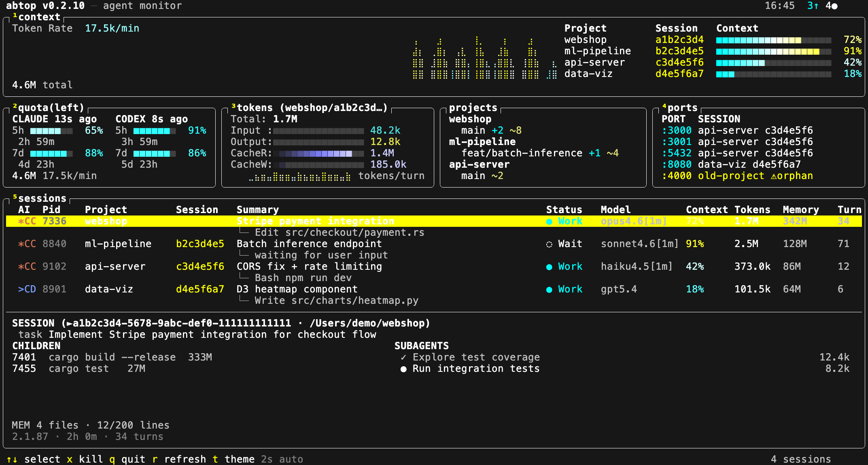Toggle theme with the t shortcut label

[x=215, y=459]
